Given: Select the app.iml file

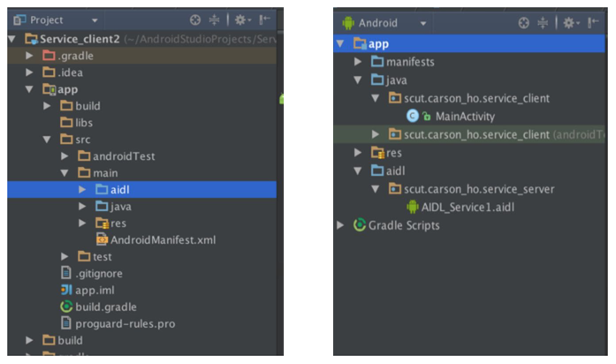Looking at the screenshot, I should pyautogui.click(x=95, y=290).
